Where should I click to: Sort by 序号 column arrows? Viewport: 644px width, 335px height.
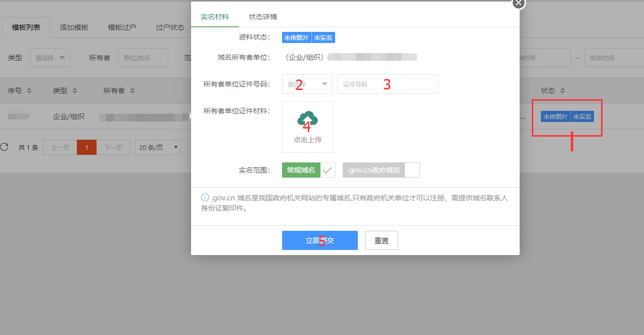[x=29, y=91]
